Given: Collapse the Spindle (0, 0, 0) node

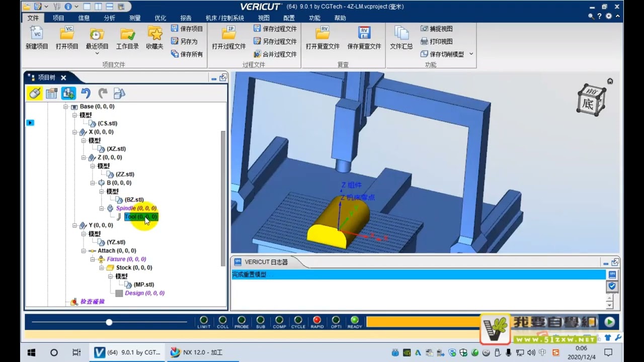Looking at the screenshot, I should 102,208.
